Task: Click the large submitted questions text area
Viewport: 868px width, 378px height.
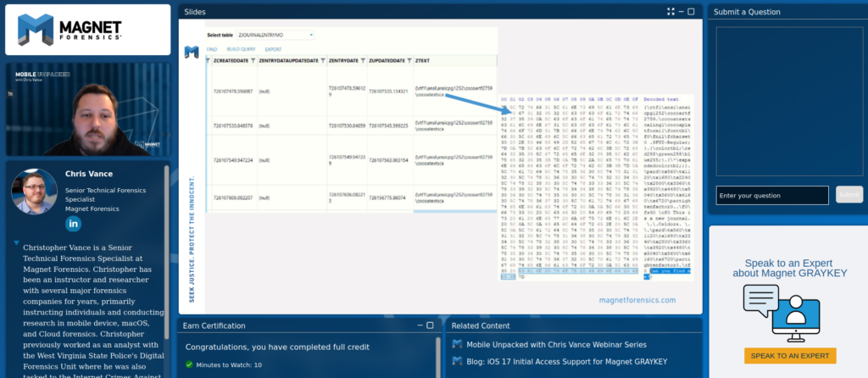Action: (x=789, y=101)
